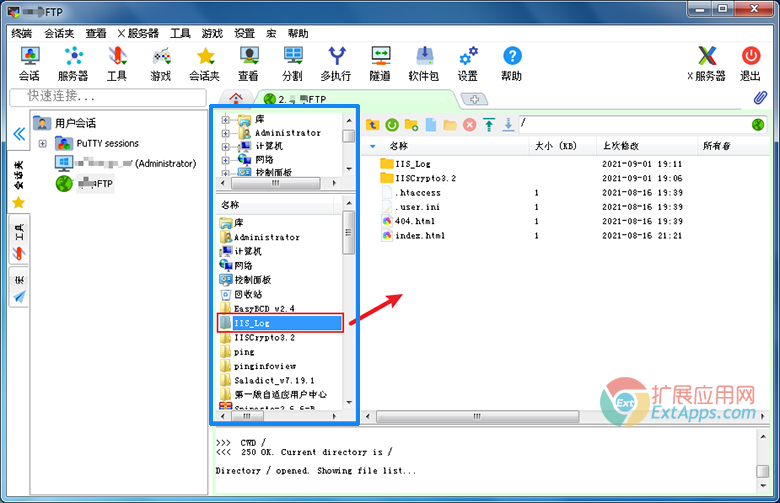Create new file in remote FTP pane
This screenshot has height=503, width=780.
click(431, 125)
